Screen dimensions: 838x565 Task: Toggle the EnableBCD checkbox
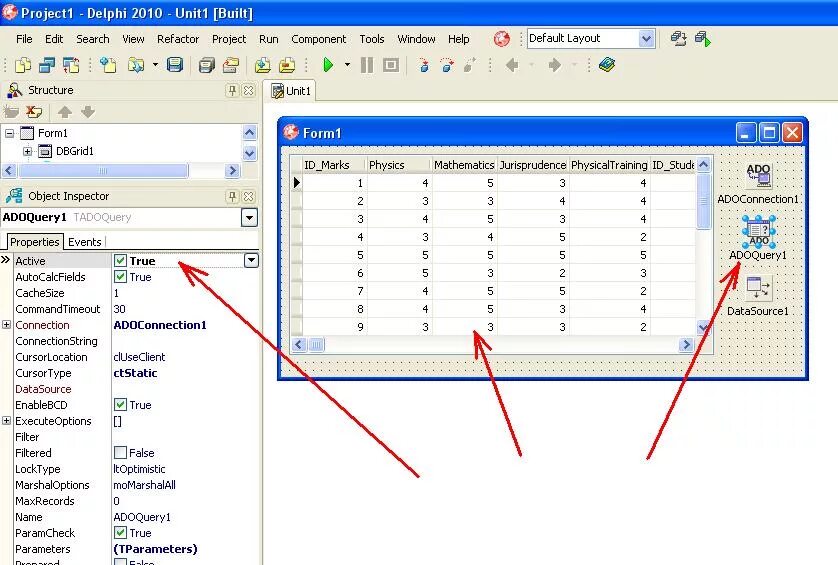[120, 405]
